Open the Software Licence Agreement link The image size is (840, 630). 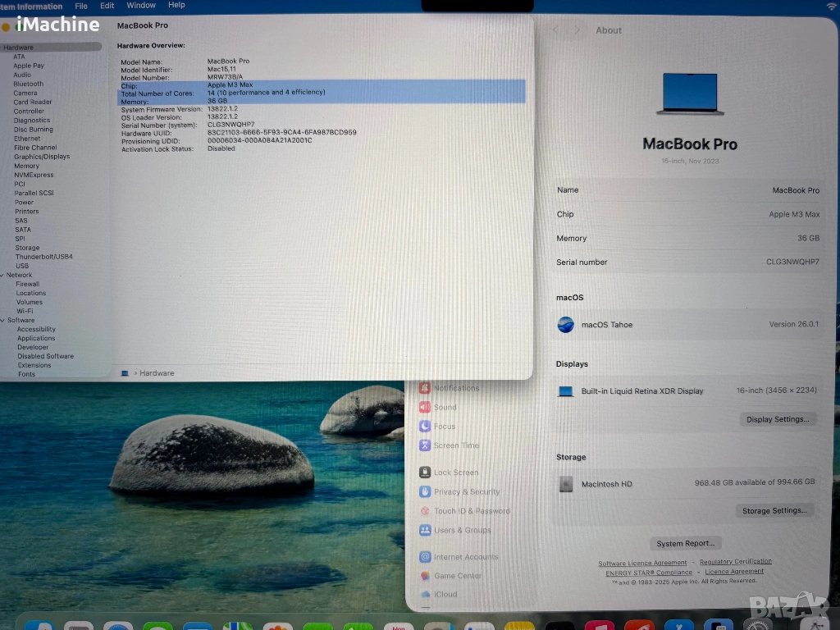642,563
